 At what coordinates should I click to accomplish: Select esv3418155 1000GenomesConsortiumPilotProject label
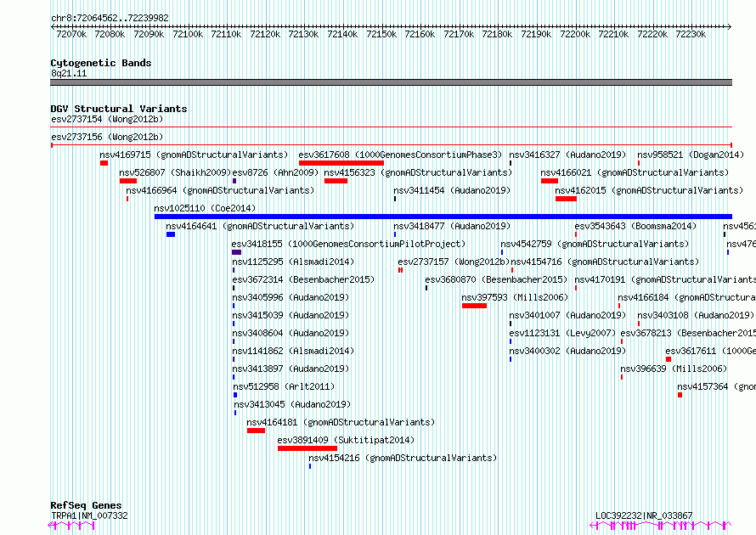[348, 244]
